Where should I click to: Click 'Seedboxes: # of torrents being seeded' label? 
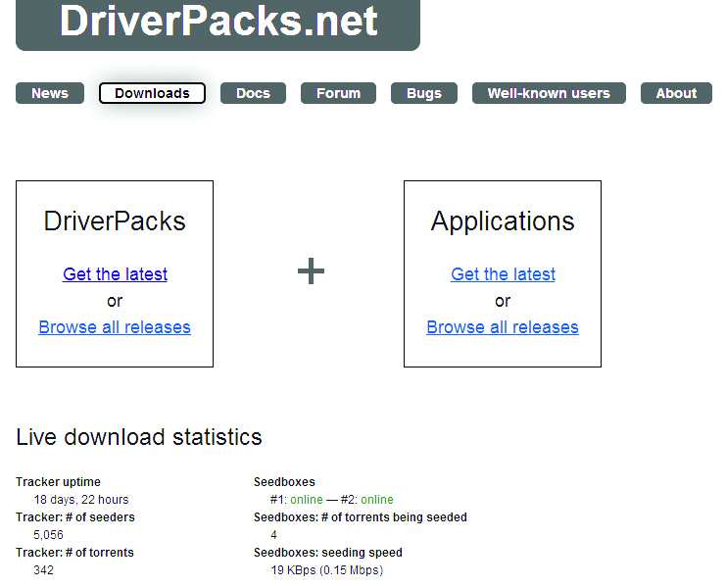[x=361, y=517]
